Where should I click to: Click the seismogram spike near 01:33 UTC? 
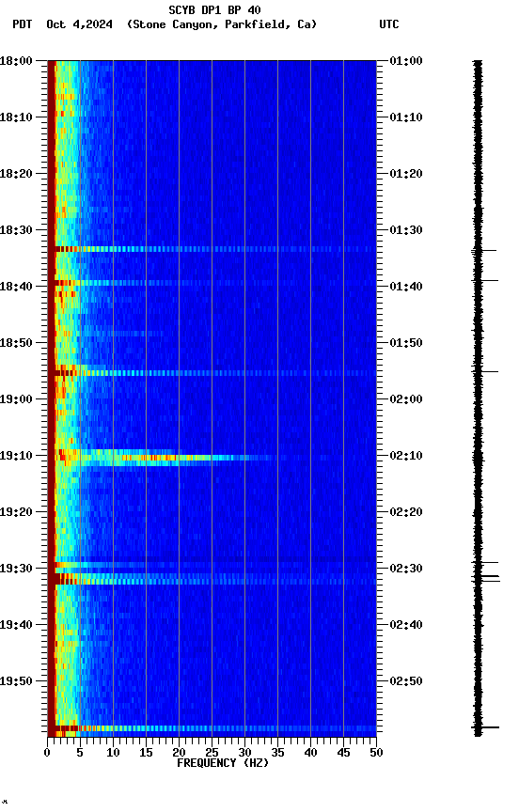click(484, 251)
